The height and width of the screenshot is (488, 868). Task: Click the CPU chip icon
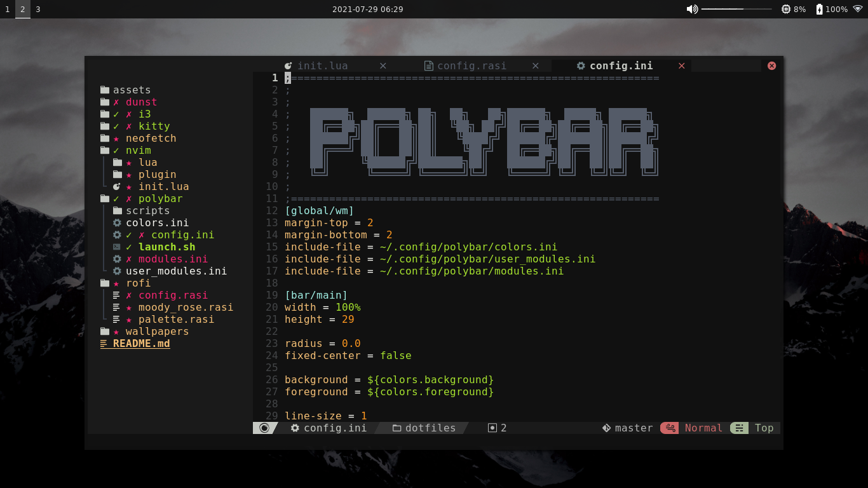pyautogui.click(x=787, y=10)
